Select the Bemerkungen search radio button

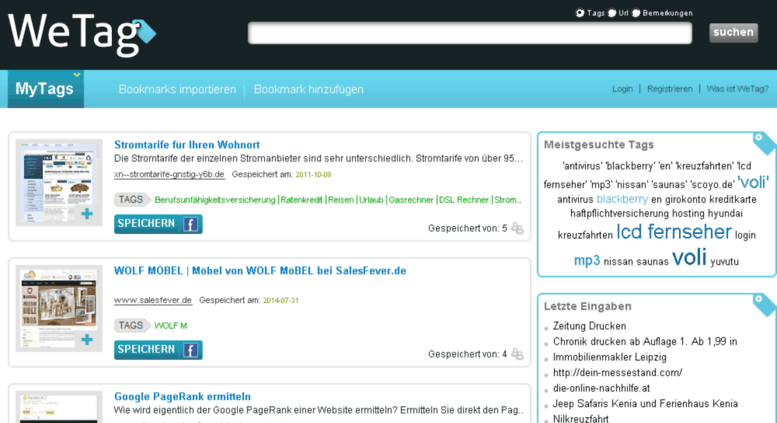[636, 13]
